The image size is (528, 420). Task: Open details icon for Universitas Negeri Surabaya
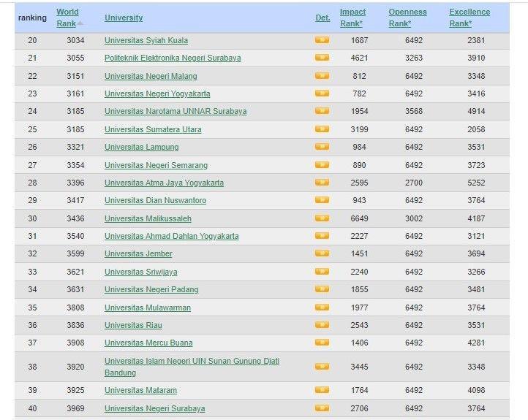coord(322,408)
